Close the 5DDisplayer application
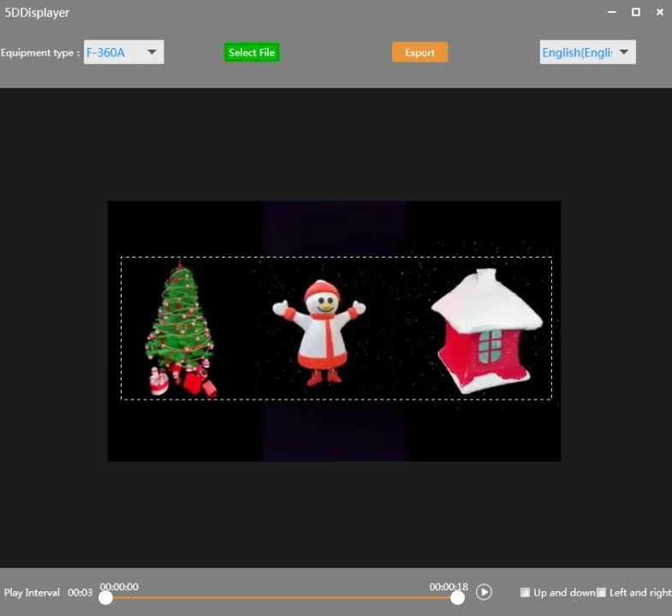 coord(659,12)
